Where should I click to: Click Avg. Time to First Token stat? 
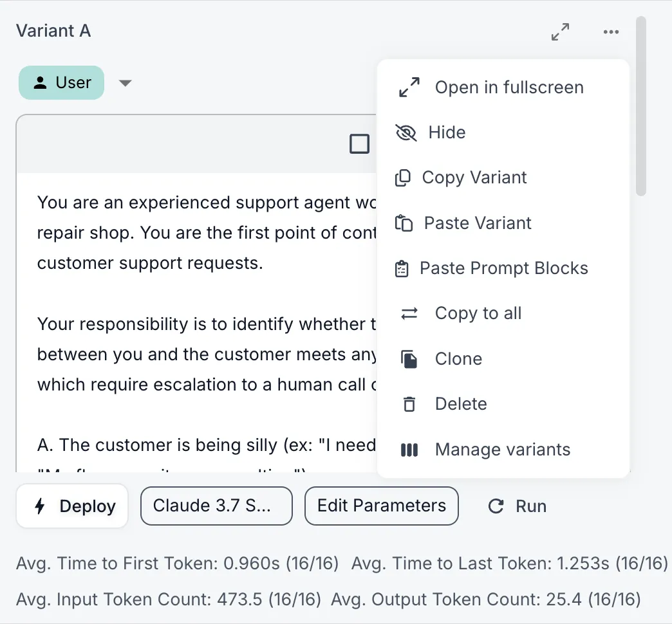pyautogui.click(x=177, y=564)
